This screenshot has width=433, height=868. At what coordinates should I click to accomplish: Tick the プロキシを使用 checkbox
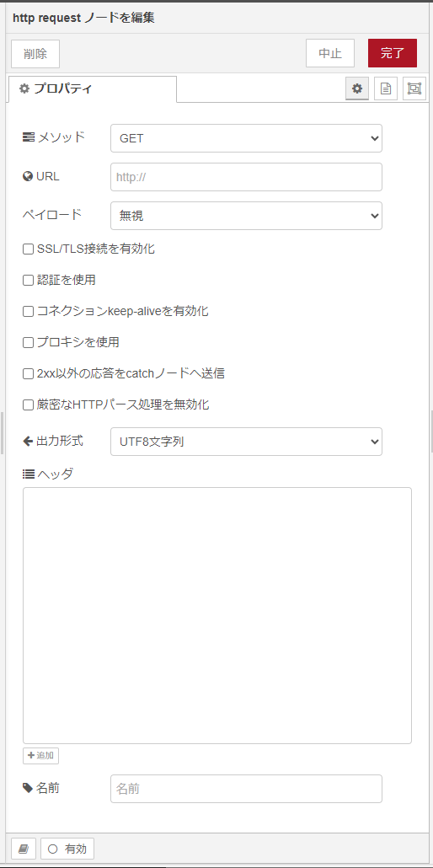pyautogui.click(x=29, y=343)
